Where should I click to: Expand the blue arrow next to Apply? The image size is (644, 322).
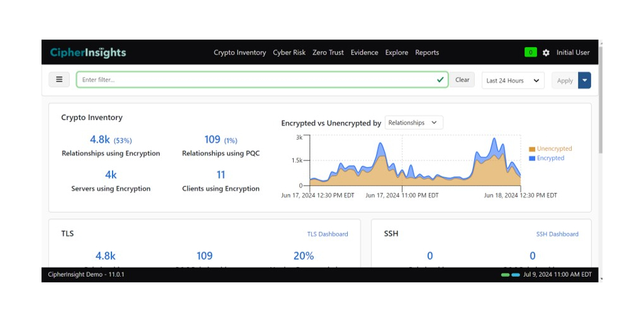585,80
